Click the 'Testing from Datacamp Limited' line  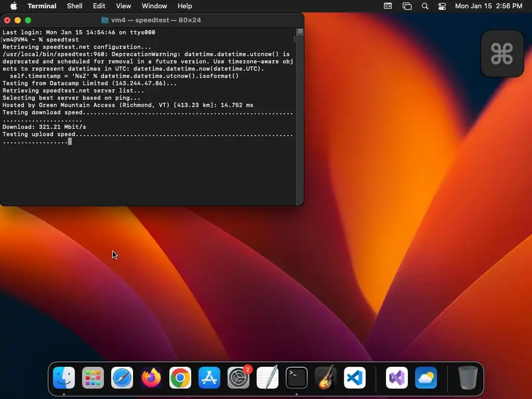[89, 84]
